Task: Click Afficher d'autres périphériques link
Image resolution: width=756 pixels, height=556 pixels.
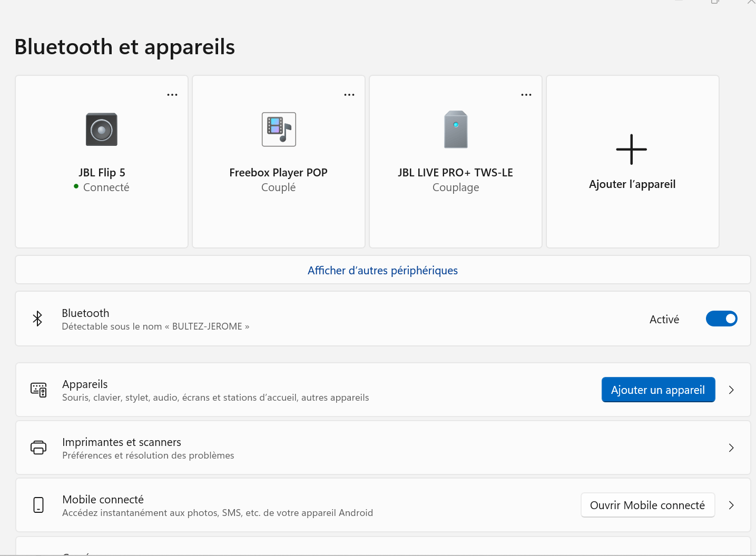Action: click(x=382, y=270)
